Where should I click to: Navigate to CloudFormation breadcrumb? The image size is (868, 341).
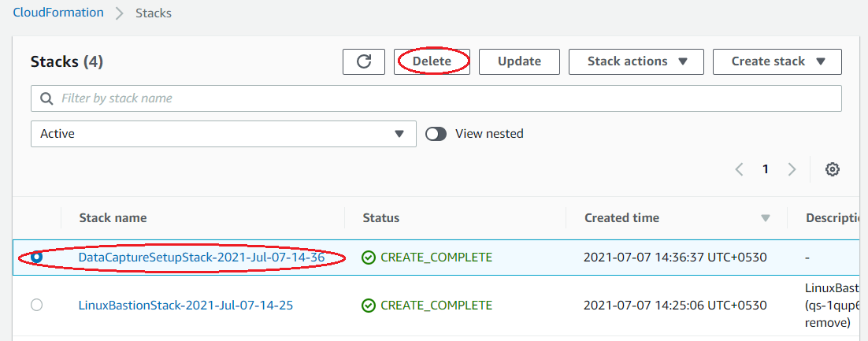click(x=58, y=13)
